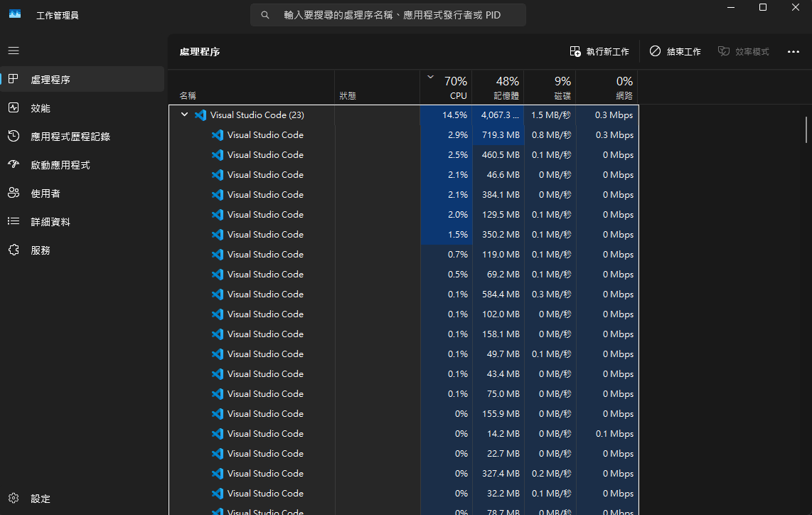Click VS Code icon on the 155.9 MB row
This screenshot has width=812, height=515.
218,413
